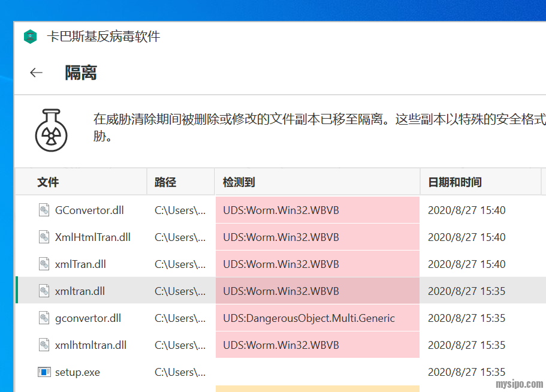
Task: Click the xmlTran.dll date 2020/8/27 15:40
Action: (x=466, y=264)
